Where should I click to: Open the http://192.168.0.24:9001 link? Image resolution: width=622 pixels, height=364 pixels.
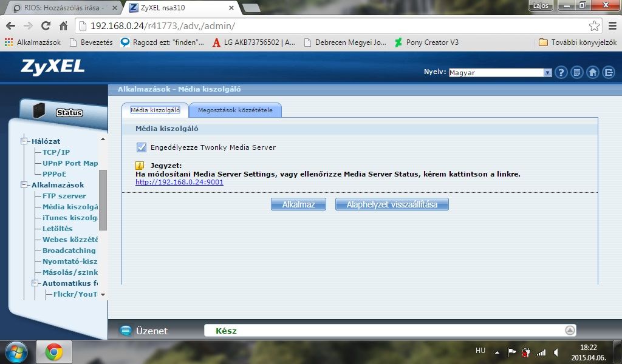(179, 182)
